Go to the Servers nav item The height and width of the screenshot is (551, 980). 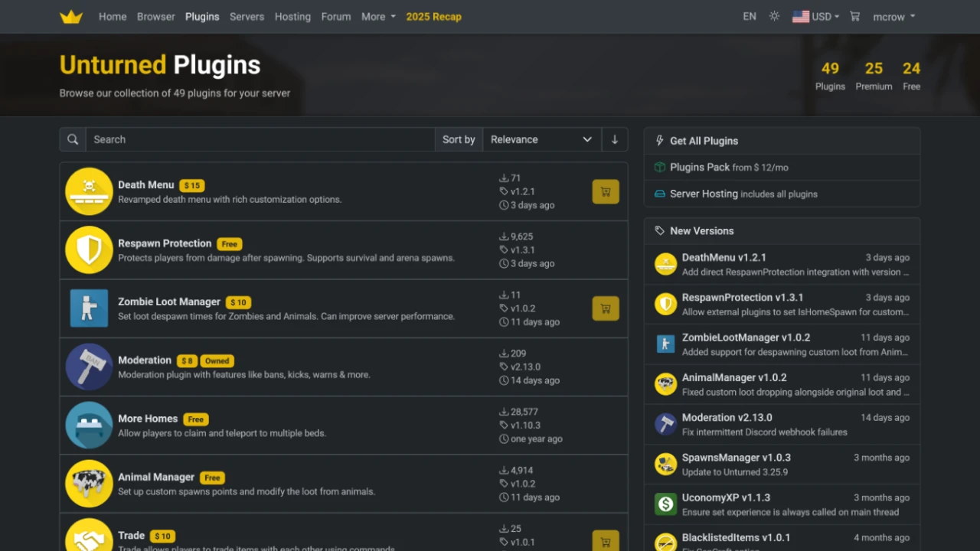pos(247,17)
